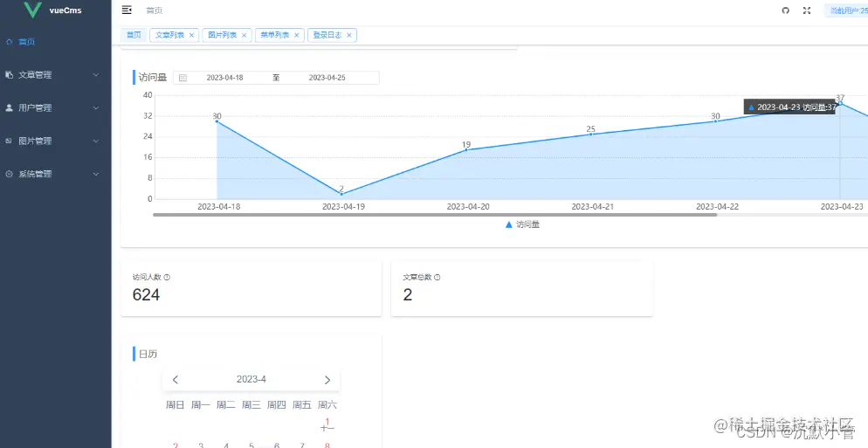
Task: Click the 系统管理 gear icon
Action: pyautogui.click(x=9, y=174)
